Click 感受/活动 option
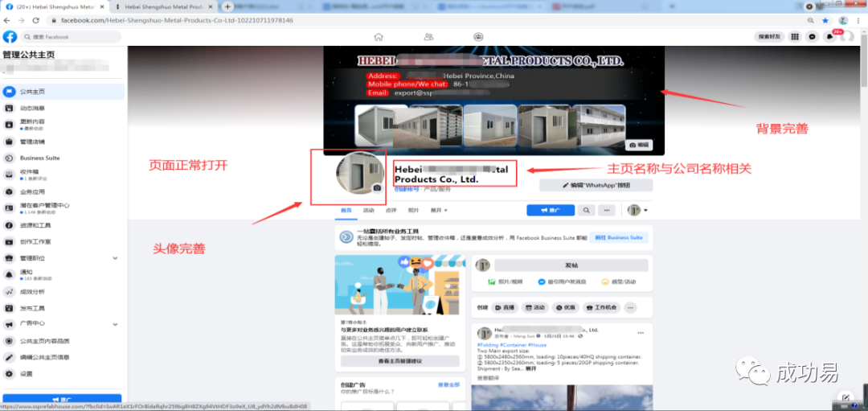Screen dimensions: 868x411 pyautogui.click(x=618, y=282)
